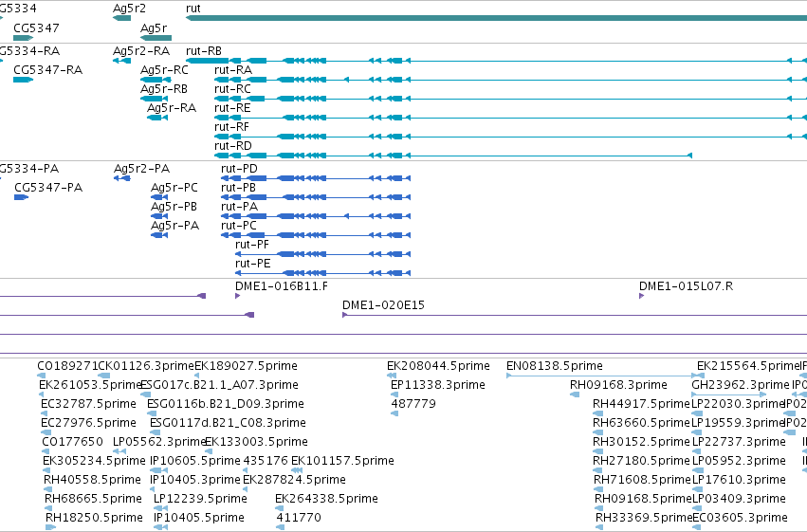Select EST RH18250.5prime

[x=94, y=519]
